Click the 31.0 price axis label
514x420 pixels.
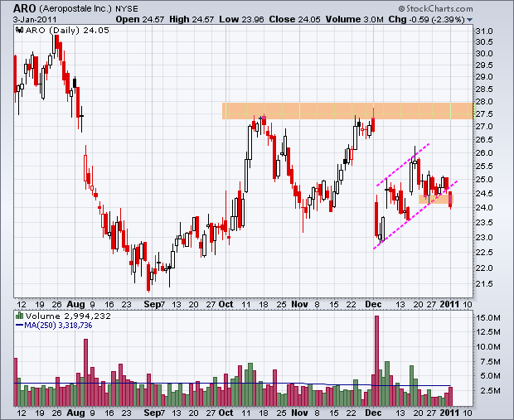click(x=484, y=31)
